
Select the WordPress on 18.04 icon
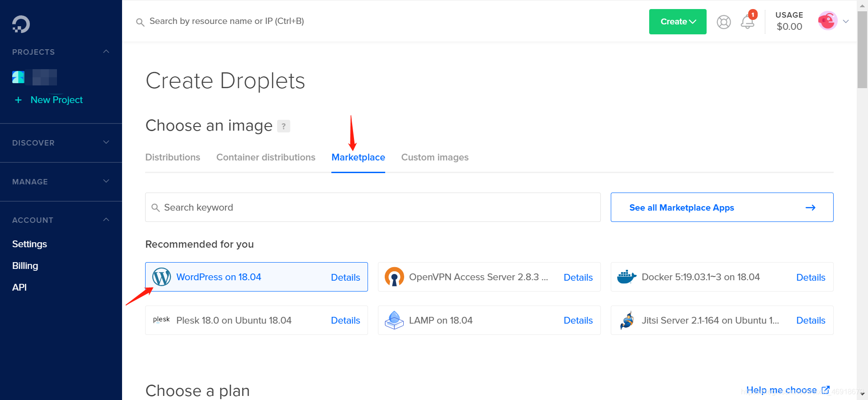[161, 277]
